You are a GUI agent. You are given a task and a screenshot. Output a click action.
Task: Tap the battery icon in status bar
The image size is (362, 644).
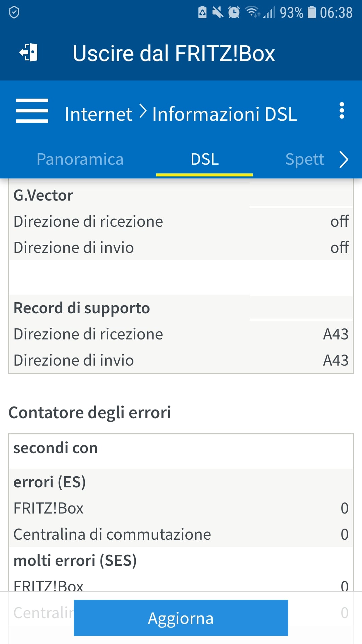tap(312, 13)
